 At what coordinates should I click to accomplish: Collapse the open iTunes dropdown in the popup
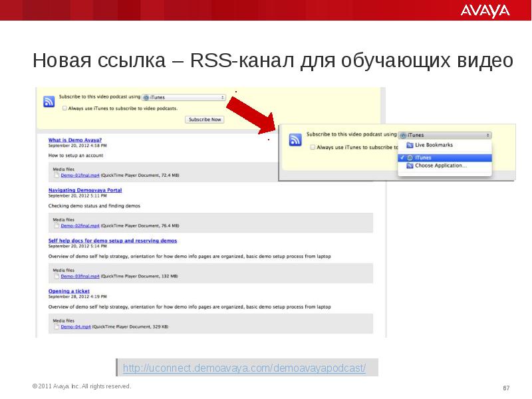pyautogui.click(x=445, y=134)
